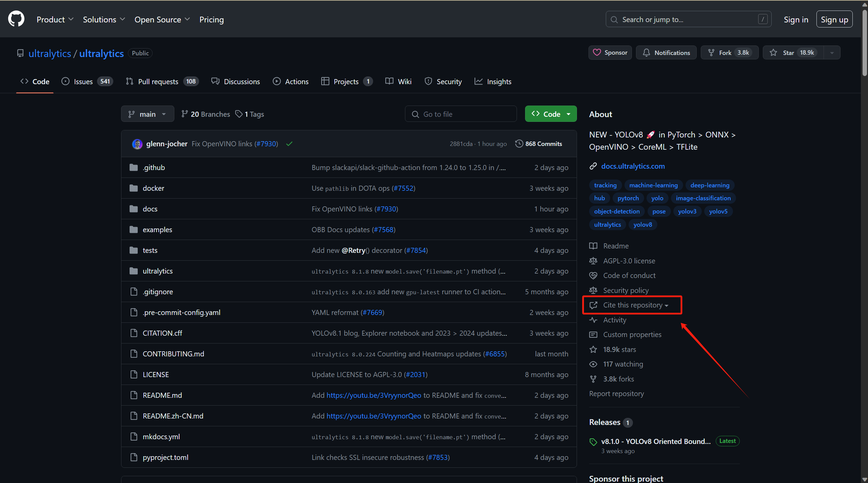The image size is (868, 483).
Task: Open the 868 Commits history
Action: (x=539, y=144)
